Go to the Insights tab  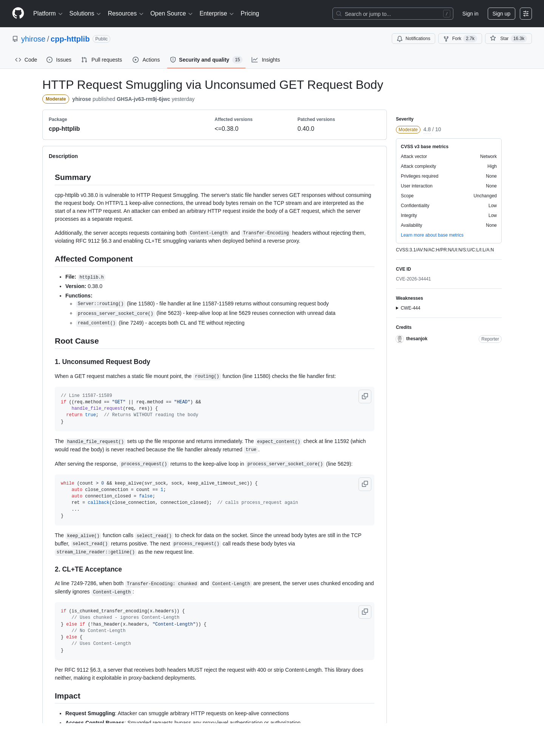click(x=266, y=60)
